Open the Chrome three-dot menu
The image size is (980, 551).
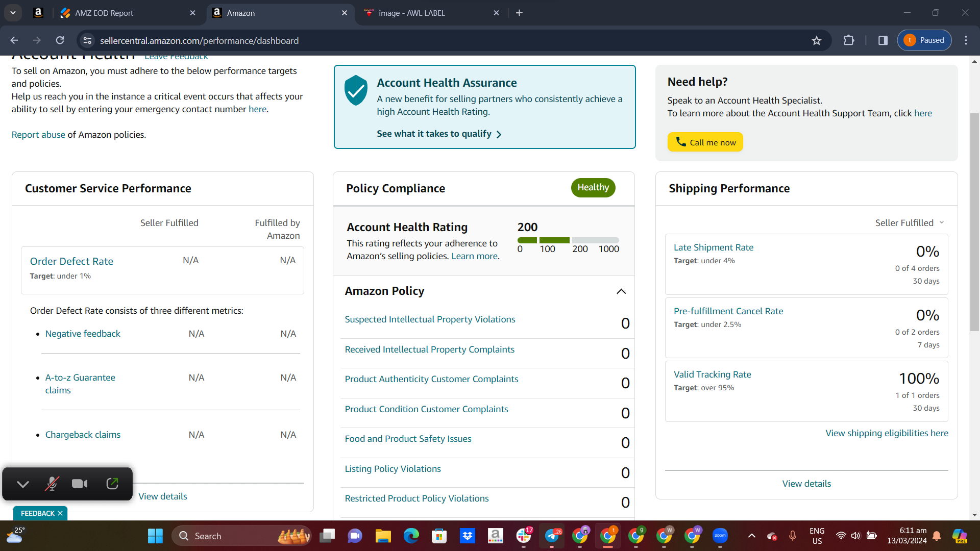click(966, 40)
